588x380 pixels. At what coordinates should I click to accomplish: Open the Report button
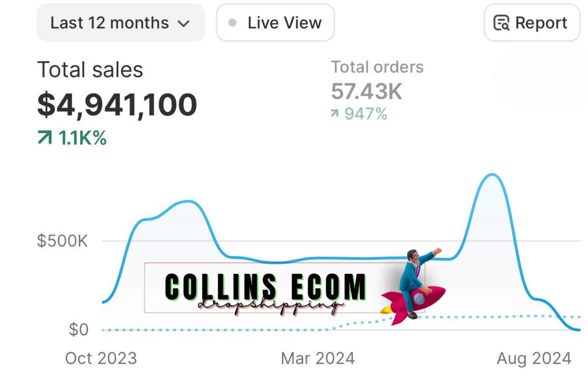[532, 23]
